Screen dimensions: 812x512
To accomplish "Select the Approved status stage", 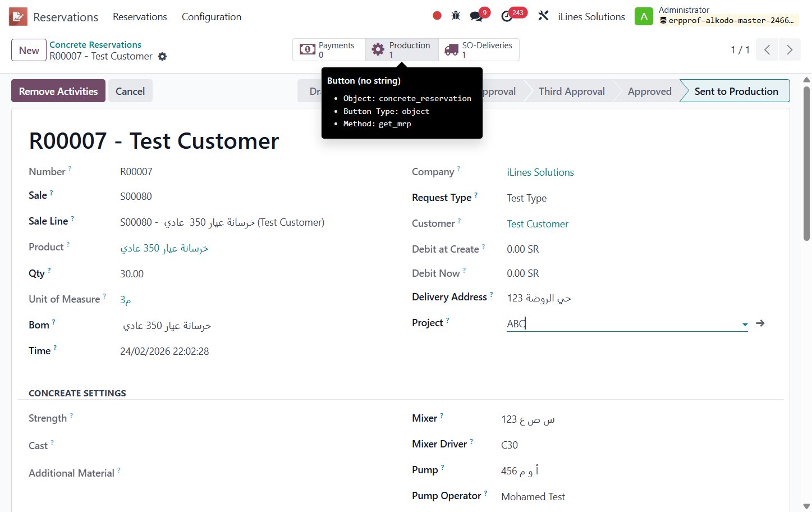I will (x=649, y=91).
